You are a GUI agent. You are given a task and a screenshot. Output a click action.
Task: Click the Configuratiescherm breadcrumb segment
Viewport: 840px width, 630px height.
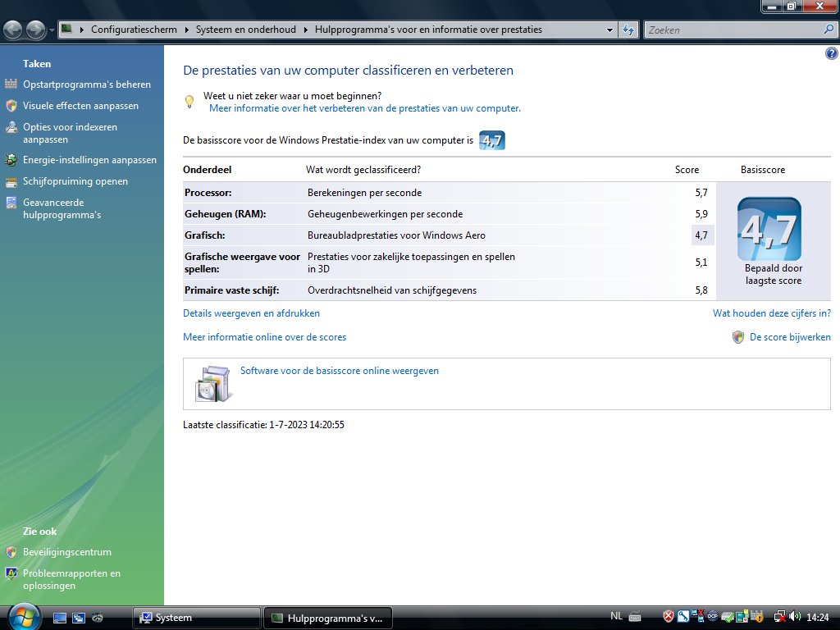[x=134, y=30]
